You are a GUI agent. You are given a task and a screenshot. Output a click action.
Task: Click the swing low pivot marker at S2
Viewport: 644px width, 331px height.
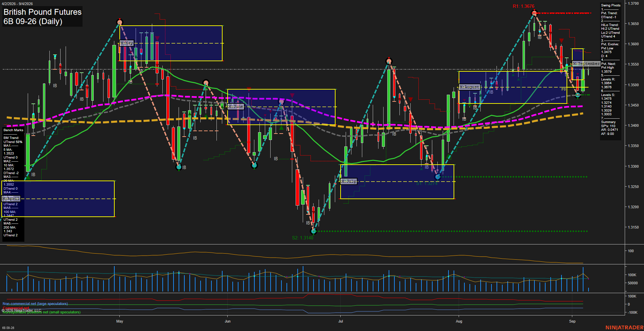(314, 231)
